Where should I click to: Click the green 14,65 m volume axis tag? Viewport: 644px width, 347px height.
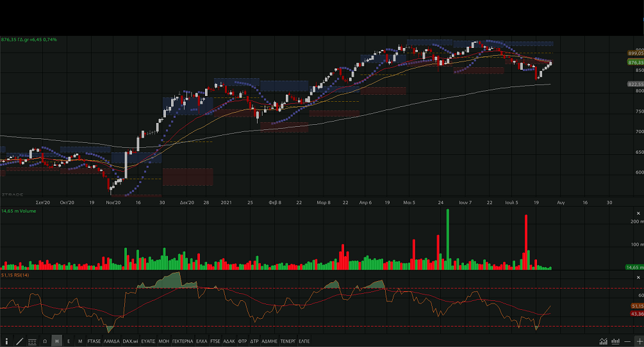tap(634, 267)
